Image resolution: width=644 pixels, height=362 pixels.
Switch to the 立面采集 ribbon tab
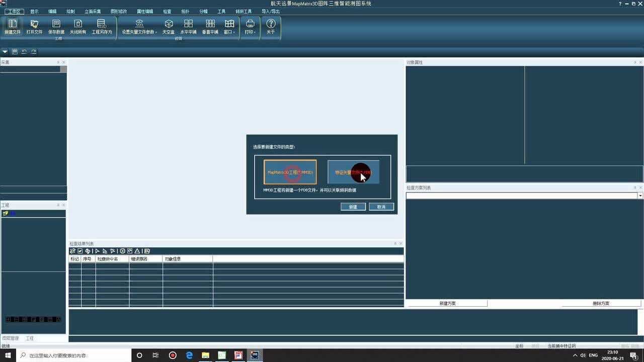click(x=93, y=11)
